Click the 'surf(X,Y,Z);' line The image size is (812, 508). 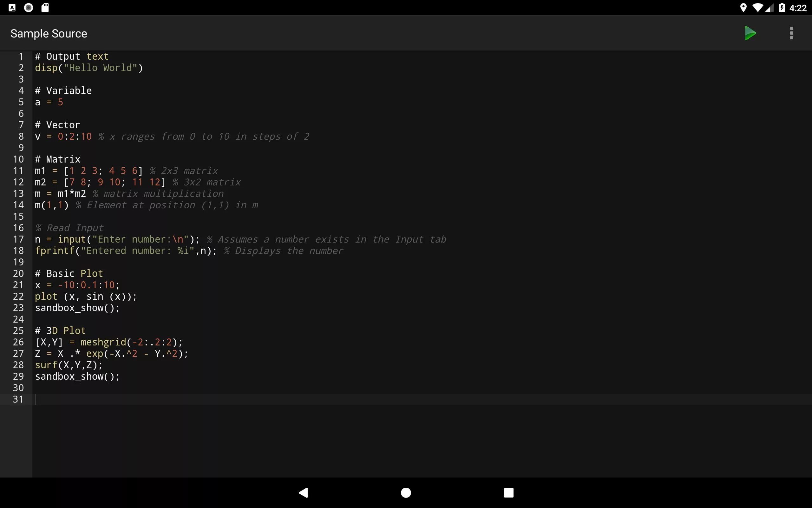[x=69, y=365]
